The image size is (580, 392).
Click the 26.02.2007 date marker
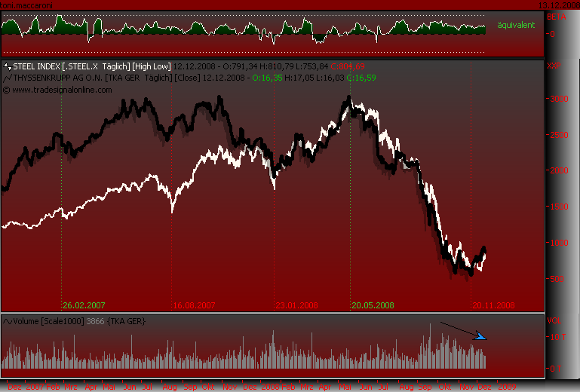(x=84, y=305)
